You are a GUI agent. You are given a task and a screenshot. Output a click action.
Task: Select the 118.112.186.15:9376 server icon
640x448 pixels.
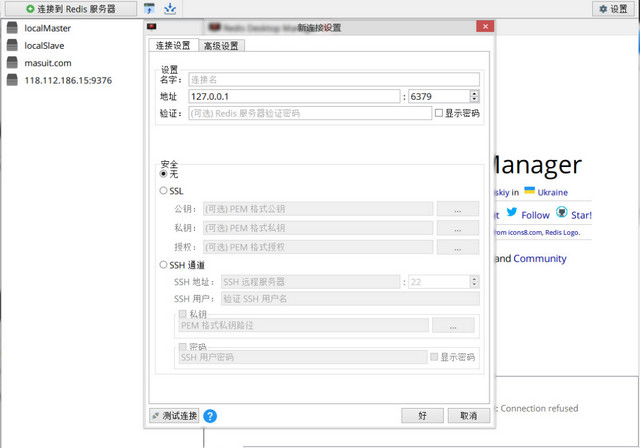click(12, 80)
